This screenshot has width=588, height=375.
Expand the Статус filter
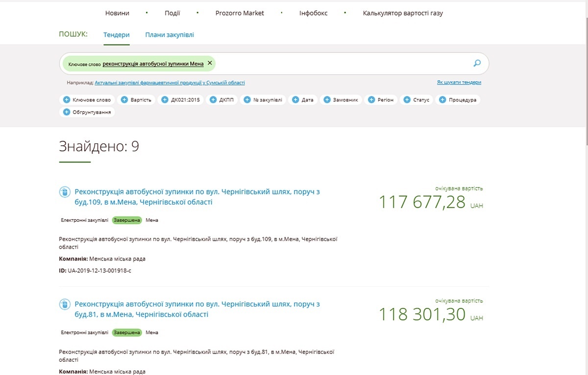416,100
